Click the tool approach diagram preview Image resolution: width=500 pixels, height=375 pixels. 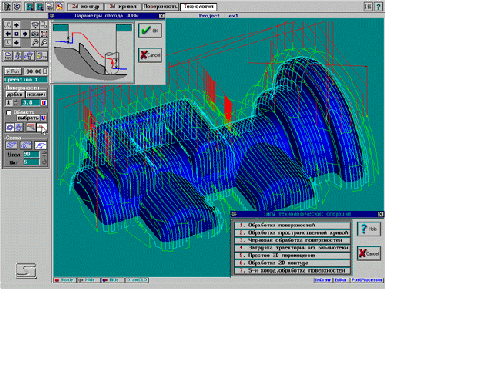coord(93,53)
